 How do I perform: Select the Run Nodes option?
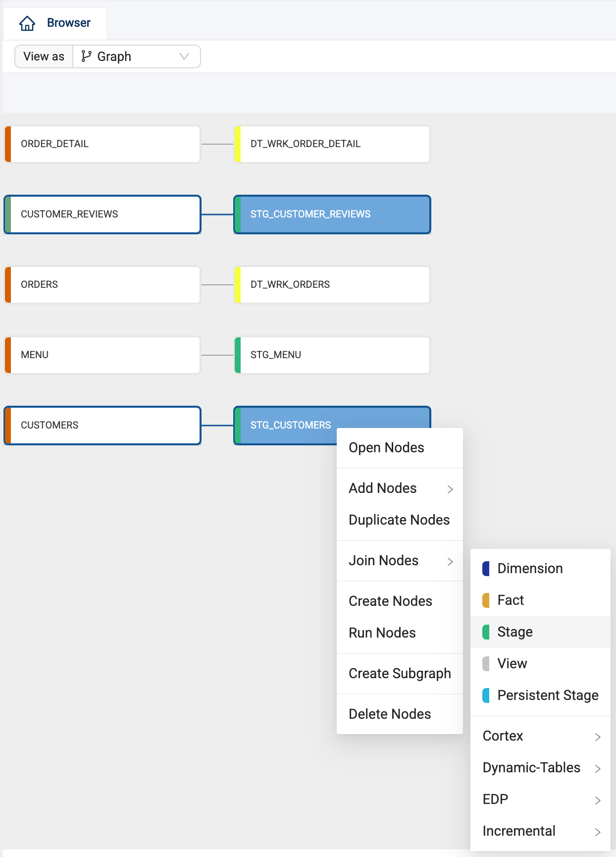(x=382, y=633)
